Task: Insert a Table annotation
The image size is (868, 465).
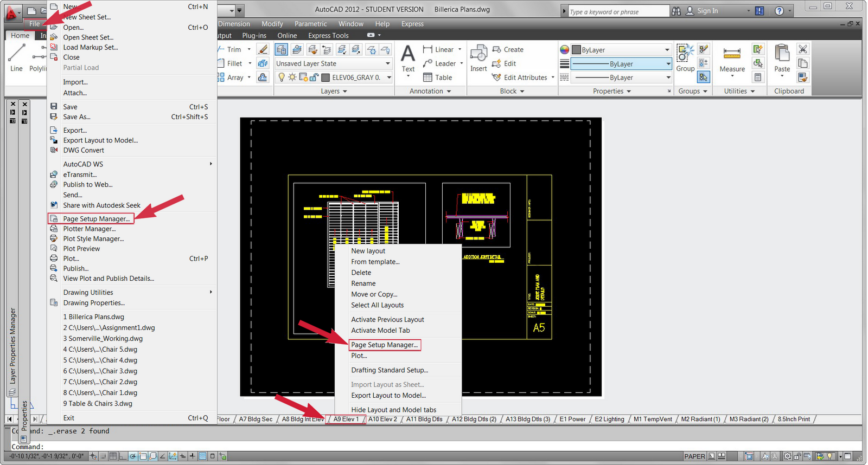Action: (438, 77)
